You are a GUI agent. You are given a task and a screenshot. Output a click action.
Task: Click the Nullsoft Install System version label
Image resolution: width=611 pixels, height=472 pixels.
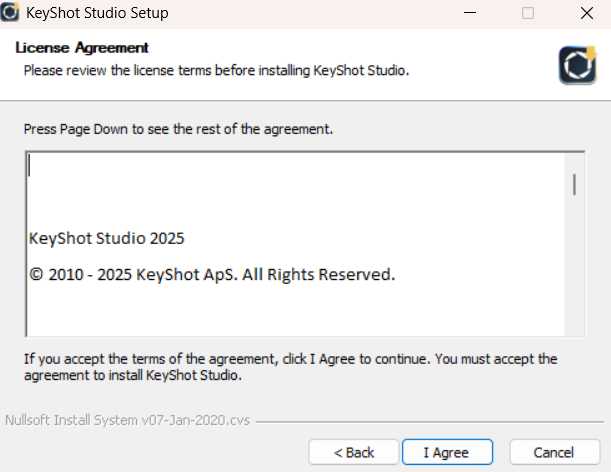coord(127,419)
